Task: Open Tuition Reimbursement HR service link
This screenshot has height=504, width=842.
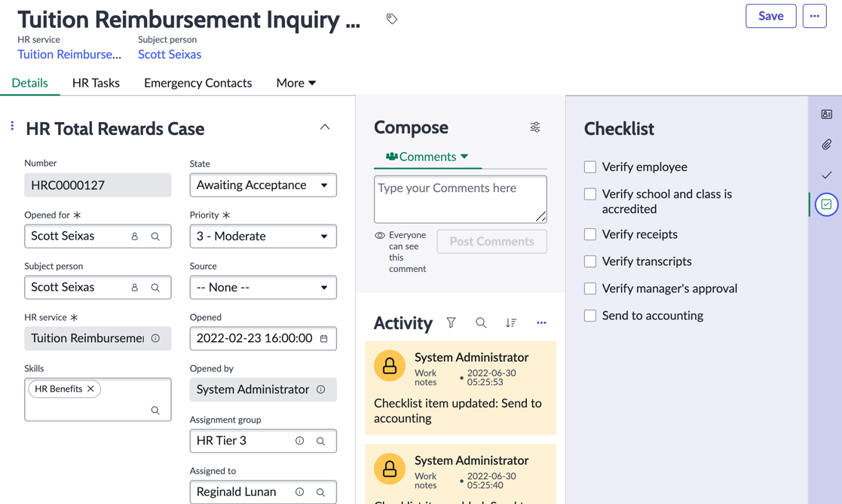Action: (69, 54)
